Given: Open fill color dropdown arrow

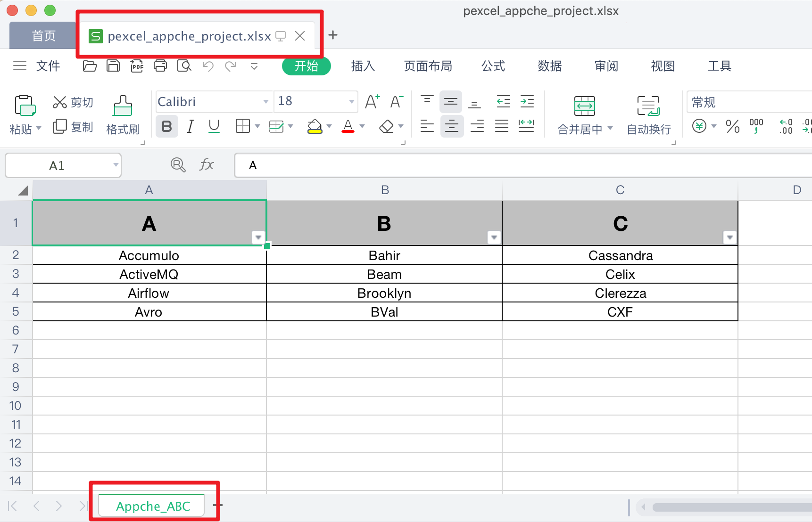Looking at the screenshot, I should coord(329,126).
